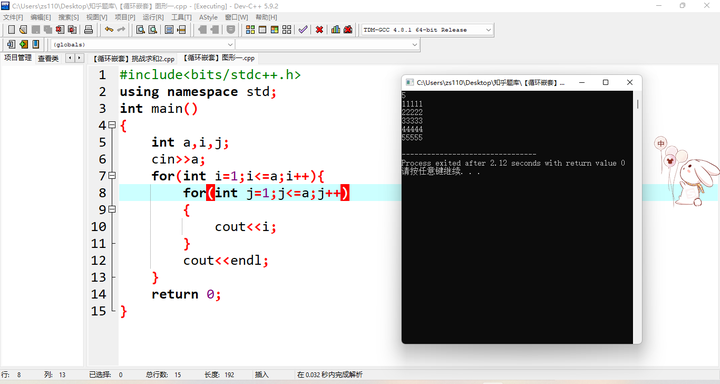
Task: Click the cout<<endl; code on line 12
Action: pos(225,260)
